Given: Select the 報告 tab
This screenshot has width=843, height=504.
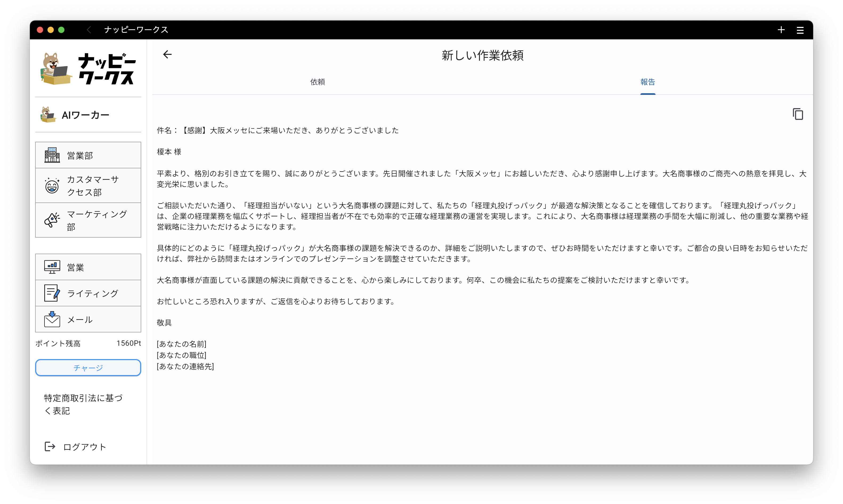Looking at the screenshot, I should (x=647, y=82).
